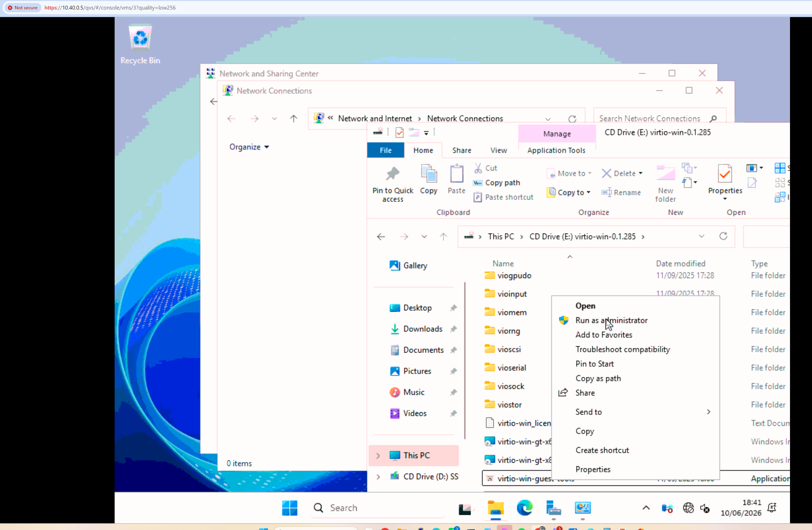This screenshot has width=812, height=530.
Task: Click the Search Network Connections field
Action: pos(660,119)
